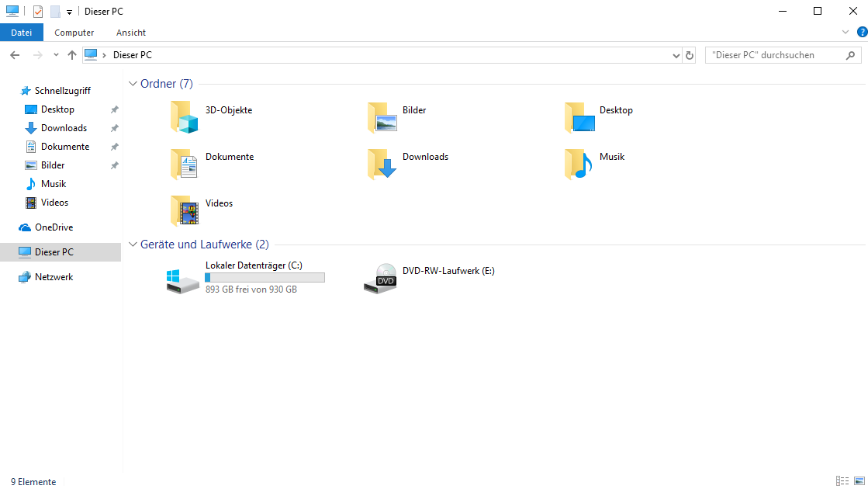Screen dimensions: 868x489
Task: Open the Videos folder icon in Ordner
Action: pos(185,210)
